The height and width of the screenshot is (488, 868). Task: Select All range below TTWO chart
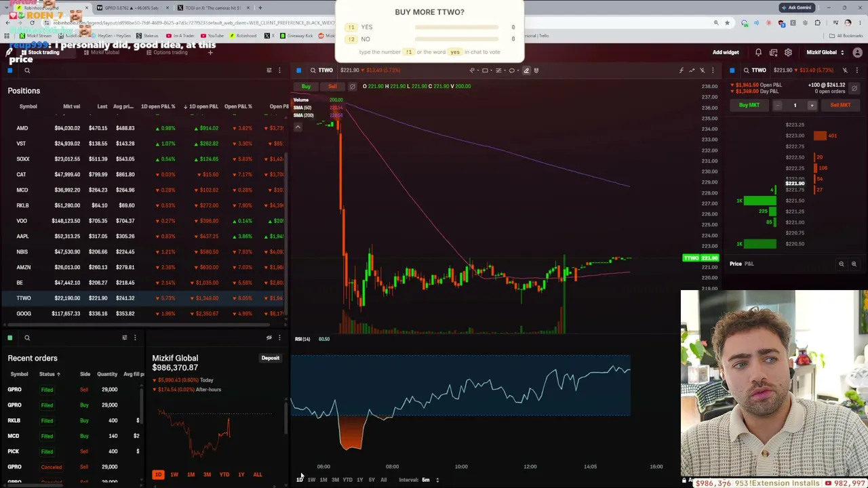384,480
